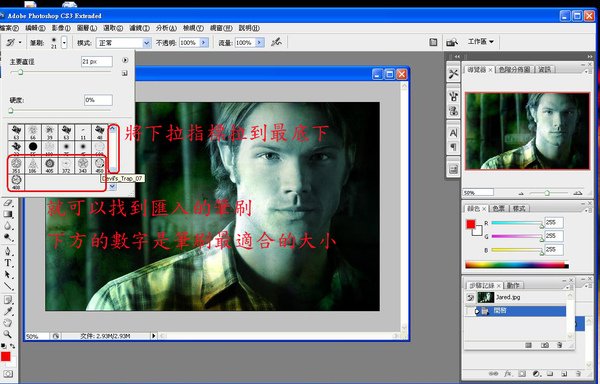Open the flow slider arrow

[x=260, y=43]
